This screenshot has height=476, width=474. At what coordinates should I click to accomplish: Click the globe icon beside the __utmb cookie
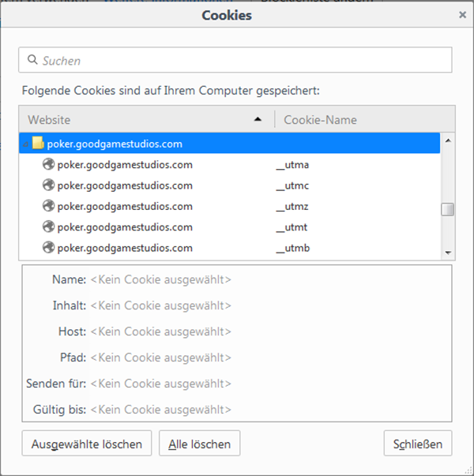pos(49,247)
